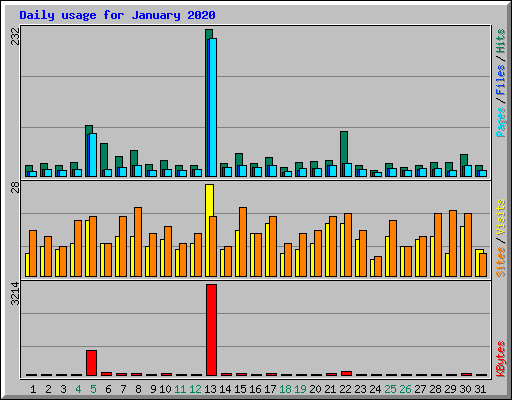Click day label '23' on the axis
This screenshot has width=512, height=400.
(360, 389)
